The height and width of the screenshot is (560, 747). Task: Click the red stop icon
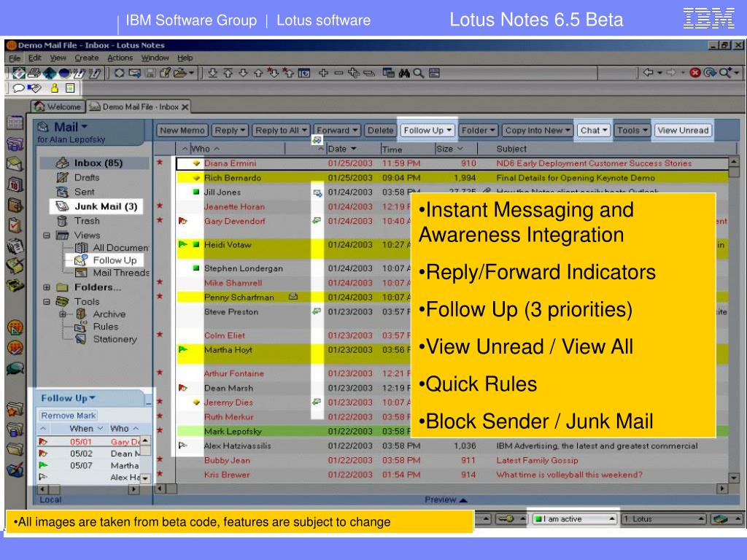(695, 72)
